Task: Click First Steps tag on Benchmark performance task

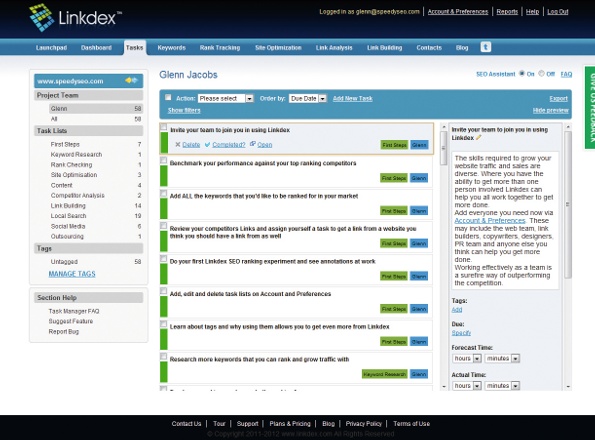Action: [x=394, y=178]
